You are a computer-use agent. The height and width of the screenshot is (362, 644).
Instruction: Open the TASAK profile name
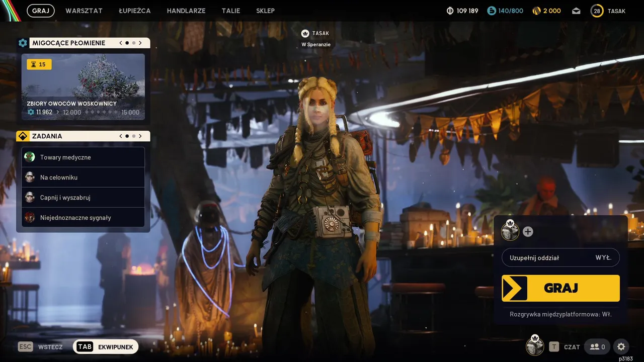[616, 11]
